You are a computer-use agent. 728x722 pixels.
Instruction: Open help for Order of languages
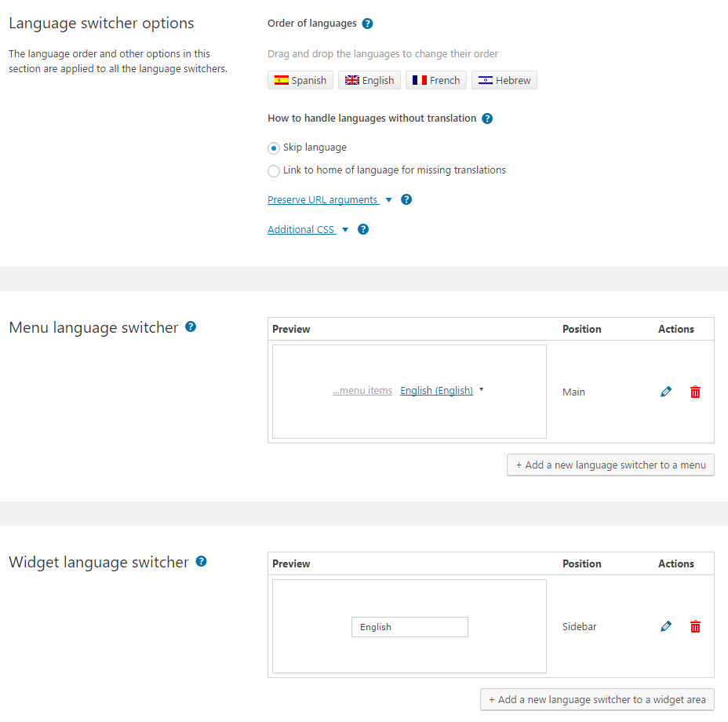(x=367, y=24)
